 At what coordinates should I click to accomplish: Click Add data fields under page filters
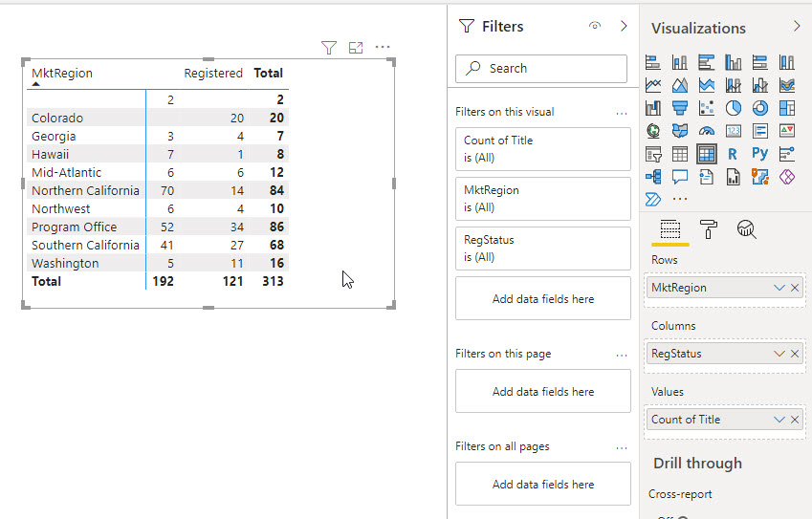542,391
